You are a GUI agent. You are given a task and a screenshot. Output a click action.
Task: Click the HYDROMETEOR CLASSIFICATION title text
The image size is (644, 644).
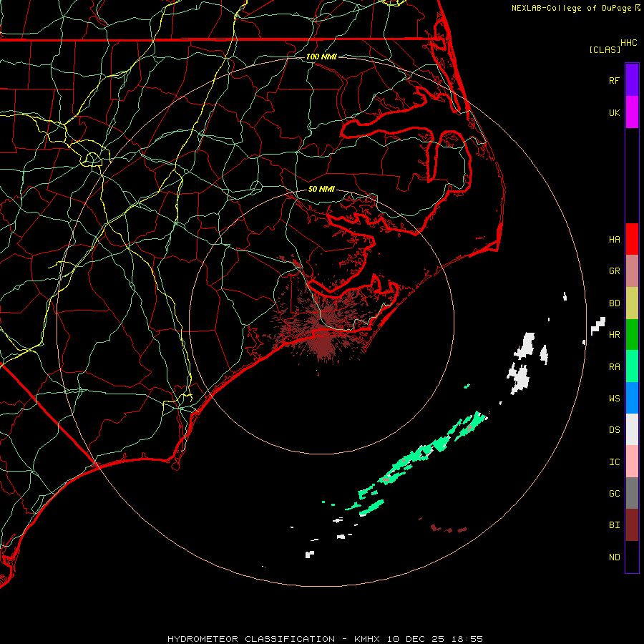coord(251,639)
